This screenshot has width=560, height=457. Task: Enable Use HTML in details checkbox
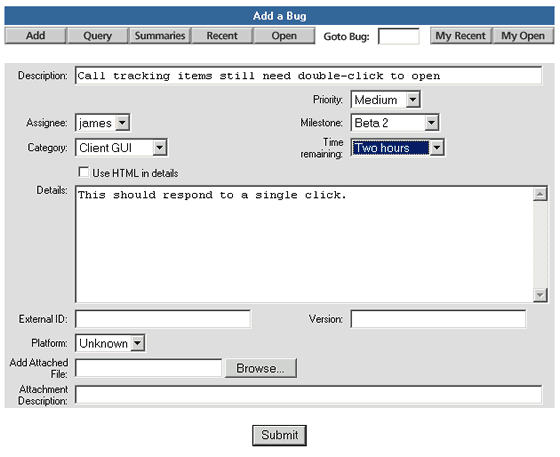(84, 172)
